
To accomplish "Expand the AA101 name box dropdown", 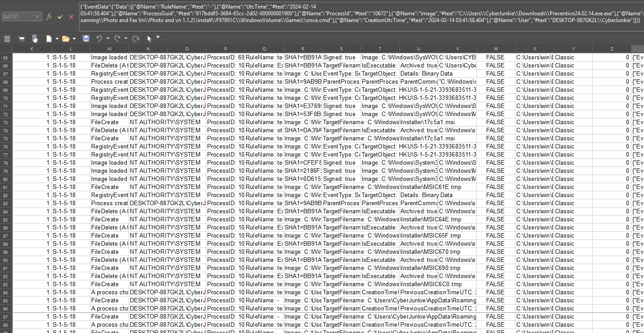I will 37,17.
